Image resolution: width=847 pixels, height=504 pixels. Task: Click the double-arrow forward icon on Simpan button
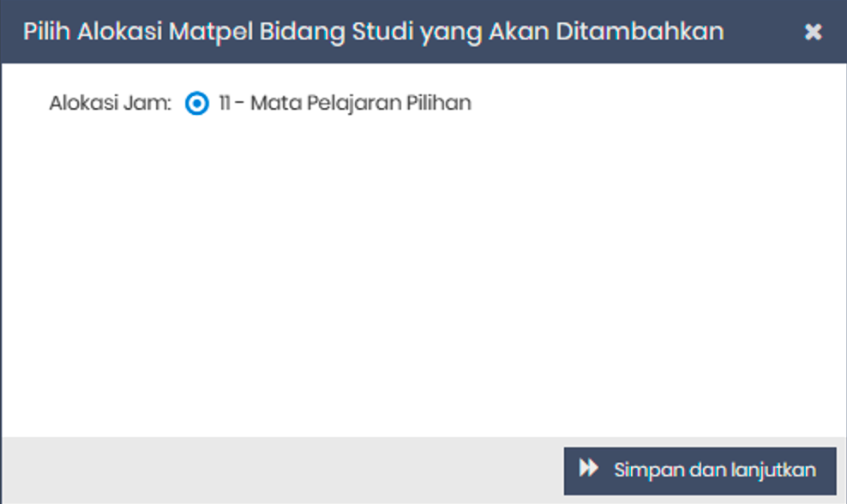(x=588, y=468)
